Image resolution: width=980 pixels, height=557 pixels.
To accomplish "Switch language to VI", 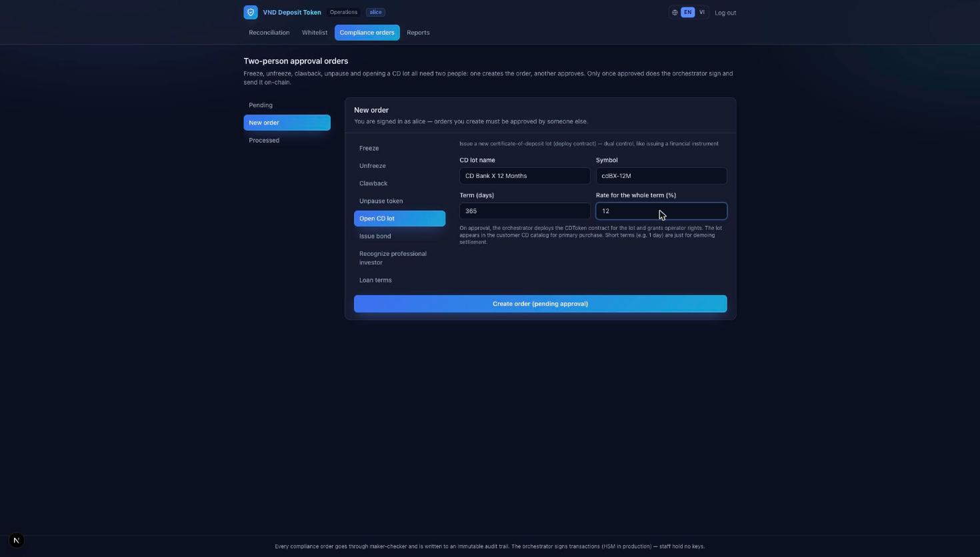I will (x=701, y=12).
